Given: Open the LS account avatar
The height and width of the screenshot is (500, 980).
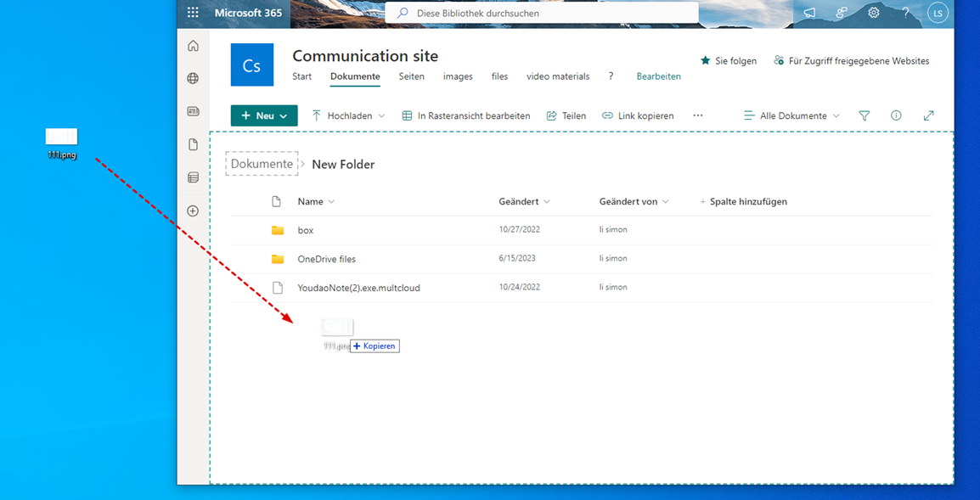Looking at the screenshot, I should (938, 13).
